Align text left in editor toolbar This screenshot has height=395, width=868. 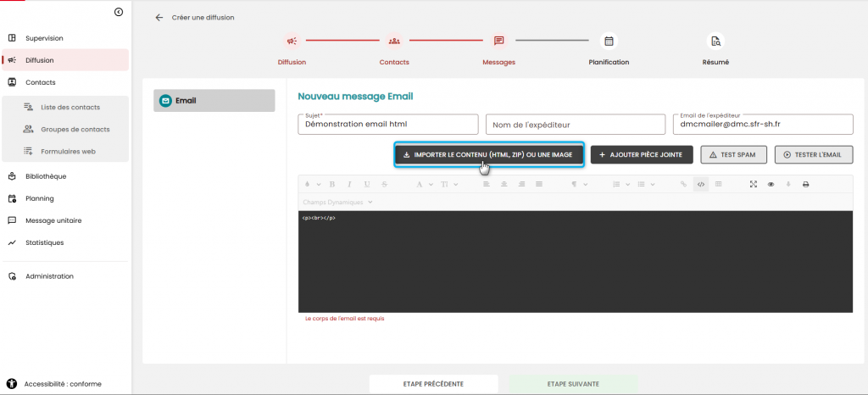(x=487, y=184)
